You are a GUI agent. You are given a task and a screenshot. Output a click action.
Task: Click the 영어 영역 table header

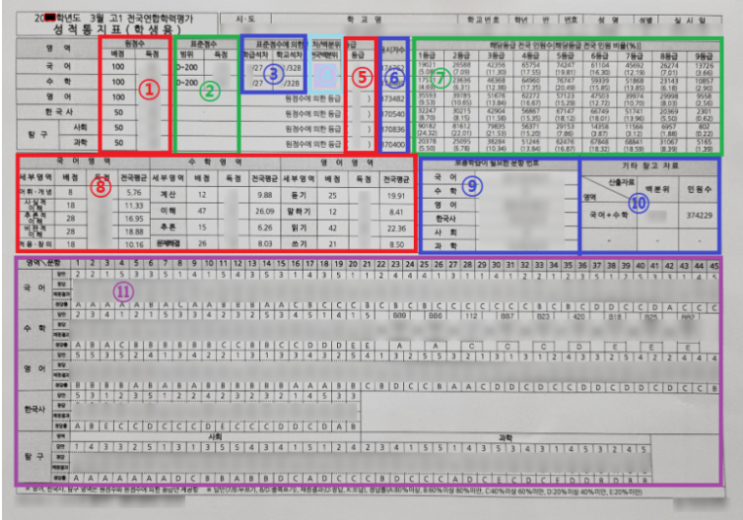347,163
